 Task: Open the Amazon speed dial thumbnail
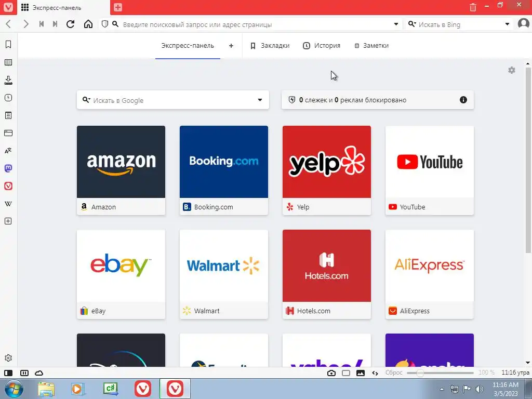click(121, 170)
